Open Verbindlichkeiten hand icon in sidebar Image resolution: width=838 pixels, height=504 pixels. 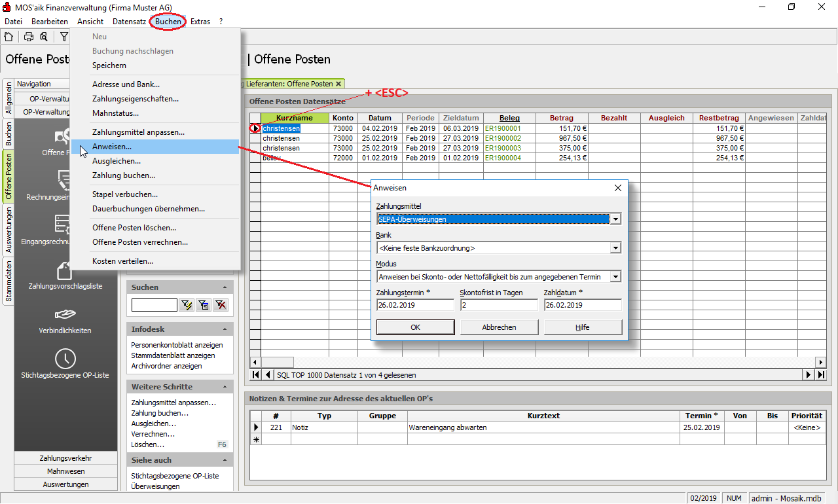[x=65, y=315]
